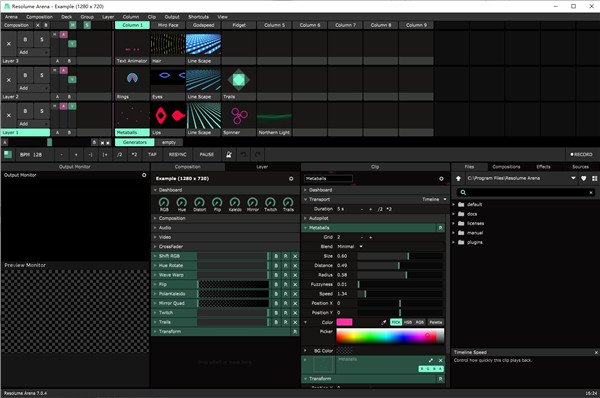
Task: Click the Metaballs clip name field
Action: click(328, 179)
